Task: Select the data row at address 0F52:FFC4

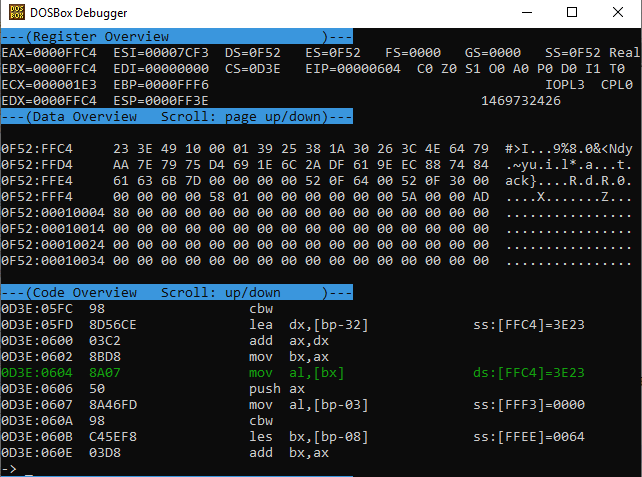Action: (245, 149)
